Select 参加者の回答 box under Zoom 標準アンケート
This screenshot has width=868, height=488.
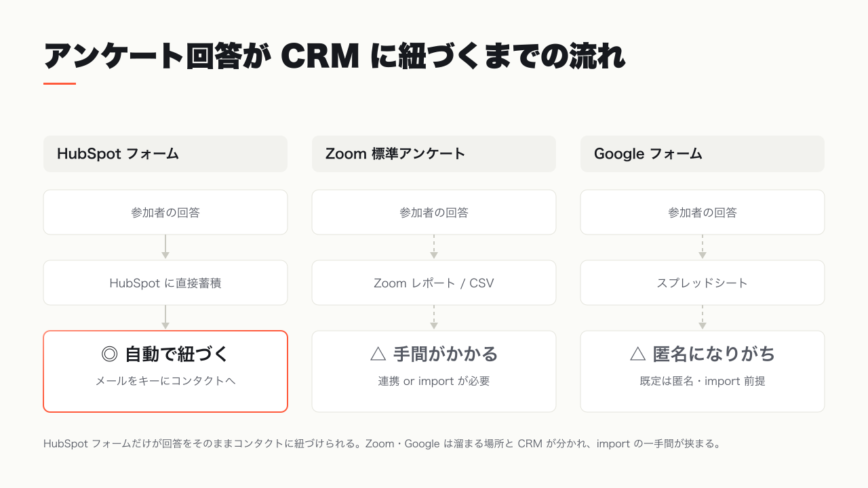coord(434,212)
